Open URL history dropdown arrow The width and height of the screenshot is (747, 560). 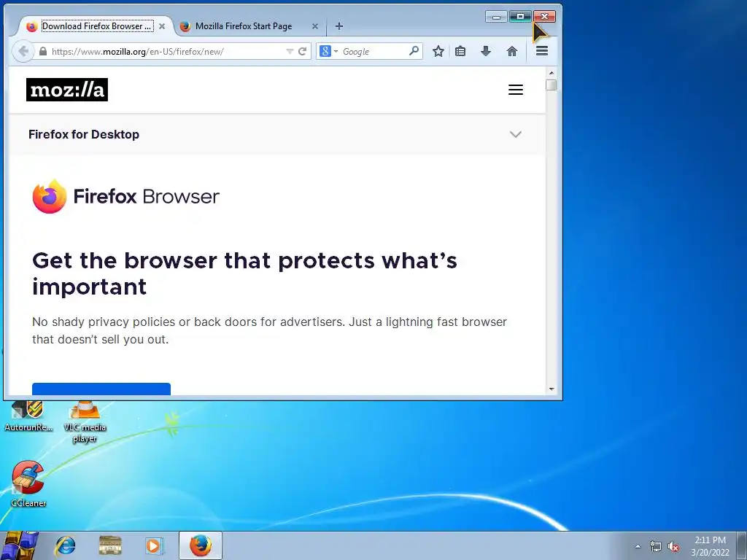click(289, 52)
